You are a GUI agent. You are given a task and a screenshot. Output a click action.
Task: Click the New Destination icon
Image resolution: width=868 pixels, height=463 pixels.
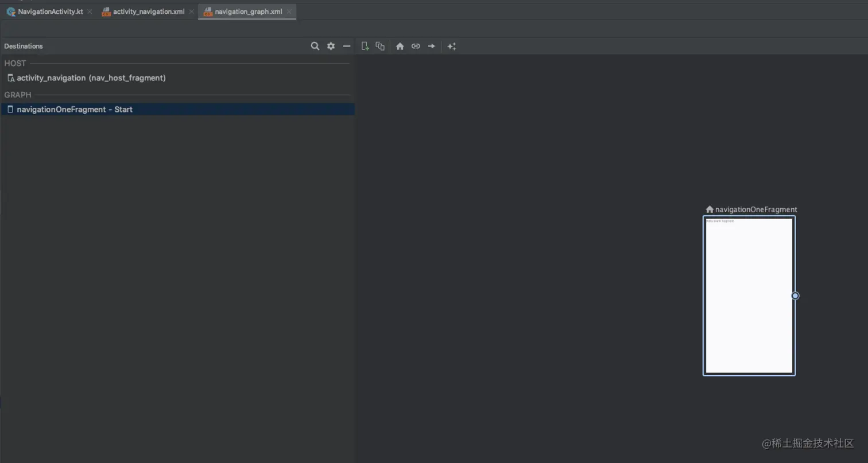365,46
